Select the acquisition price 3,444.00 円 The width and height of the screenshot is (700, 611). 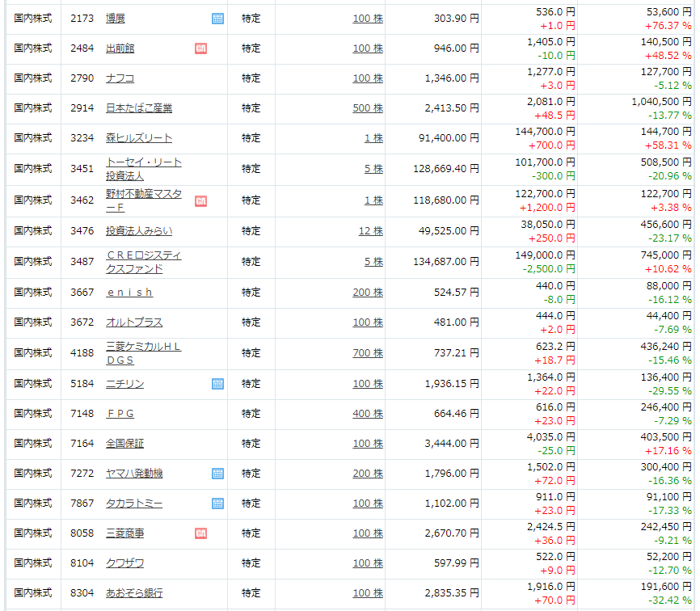click(452, 444)
